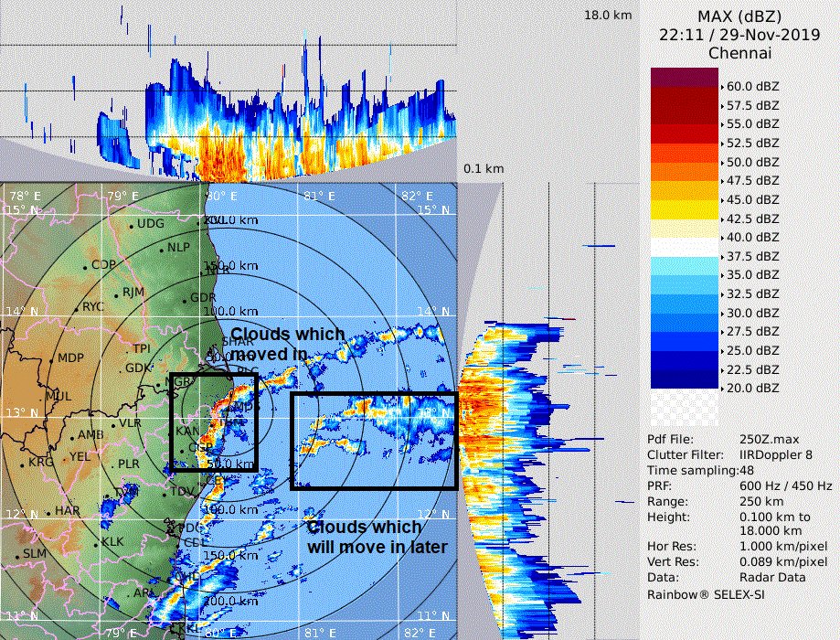The image size is (840, 640).
Task: Click the Pdf File: label
Action: [670, 440]
